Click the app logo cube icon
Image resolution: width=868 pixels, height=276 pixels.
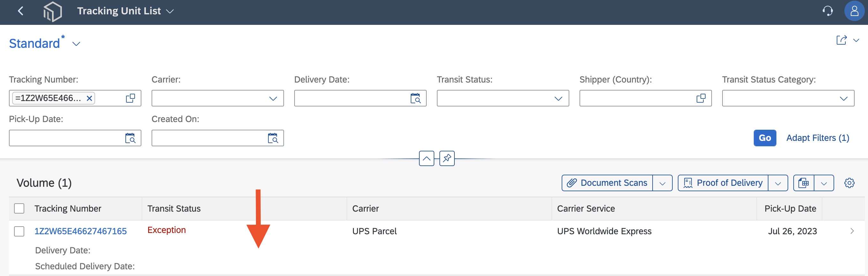click(53, 12)
